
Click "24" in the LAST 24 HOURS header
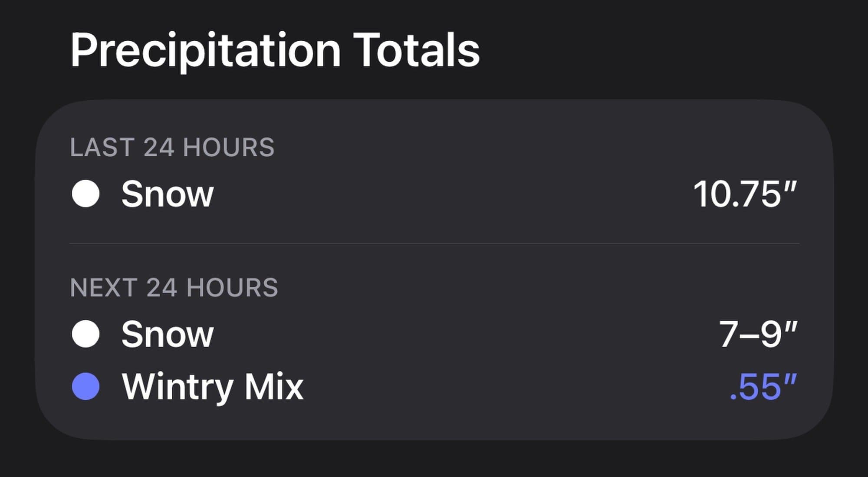click(x=159, y=147)
